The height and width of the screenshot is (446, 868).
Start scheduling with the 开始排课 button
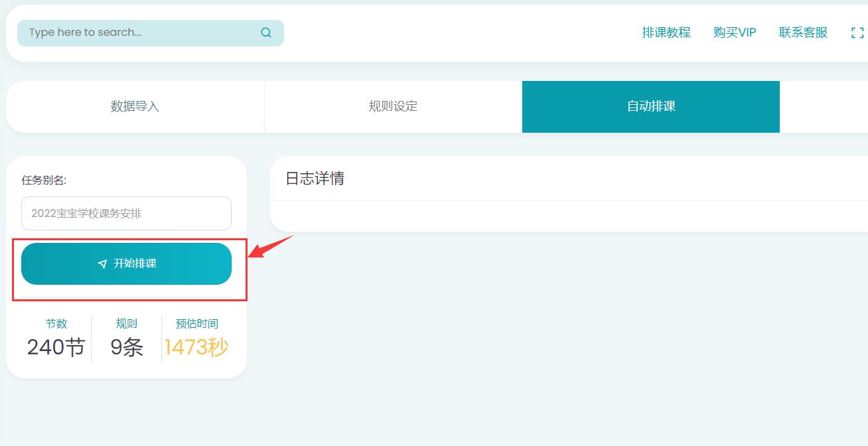tap(126, 263)
